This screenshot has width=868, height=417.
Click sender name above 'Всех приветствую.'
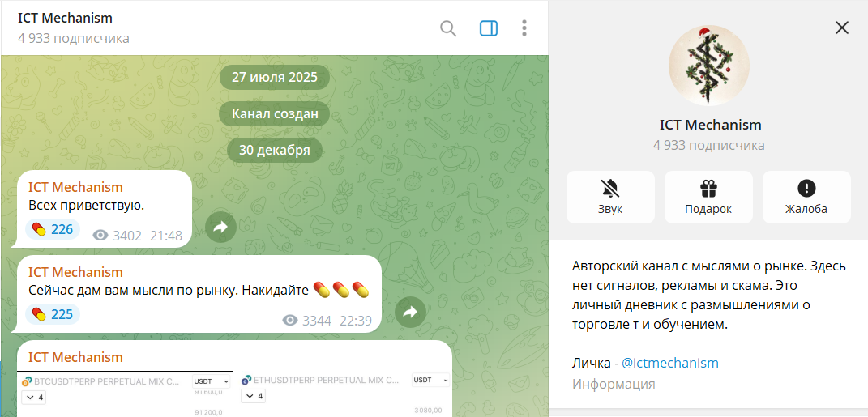click(75, 187)
